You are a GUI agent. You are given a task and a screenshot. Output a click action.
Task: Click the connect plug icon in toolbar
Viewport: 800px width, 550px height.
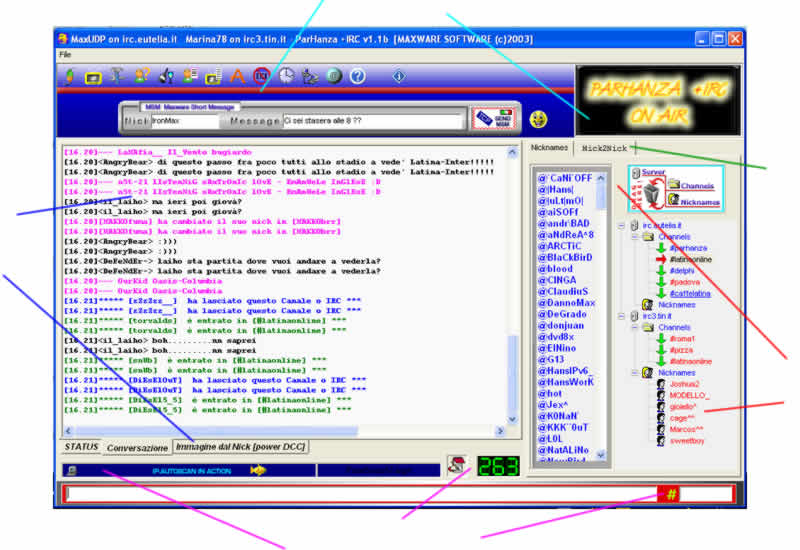(x=70, y=77)
